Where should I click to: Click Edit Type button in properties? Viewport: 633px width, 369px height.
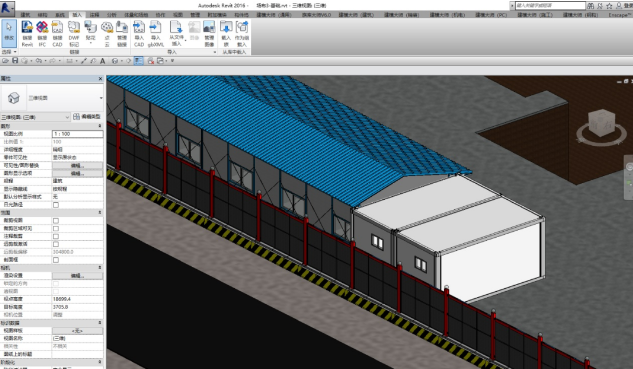(87, 117)
